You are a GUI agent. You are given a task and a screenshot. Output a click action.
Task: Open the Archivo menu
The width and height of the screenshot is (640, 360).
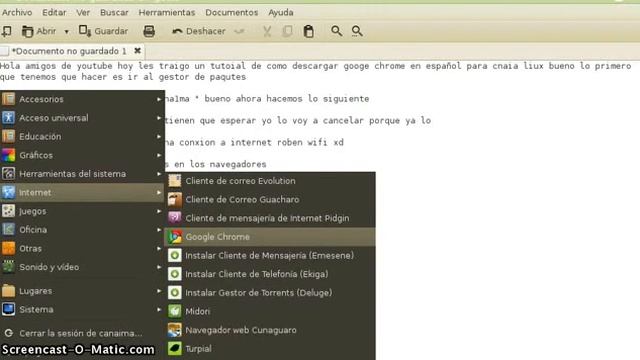[17, 12]
